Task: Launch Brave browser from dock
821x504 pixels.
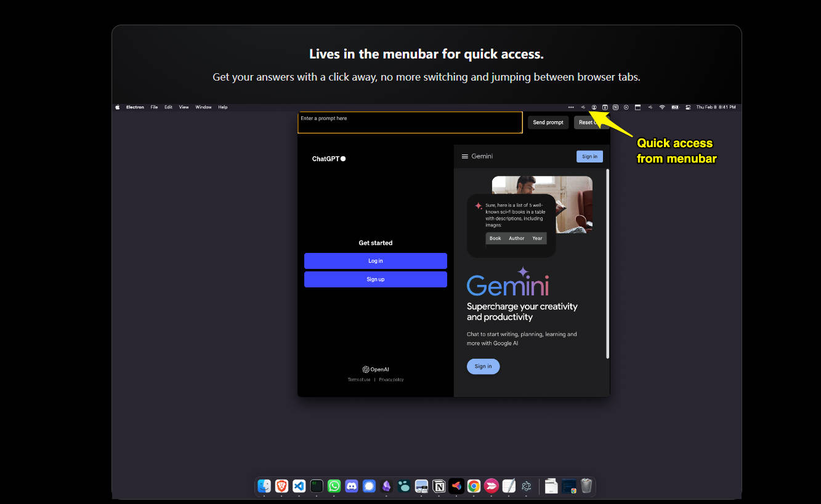Action: click(281, 486)
